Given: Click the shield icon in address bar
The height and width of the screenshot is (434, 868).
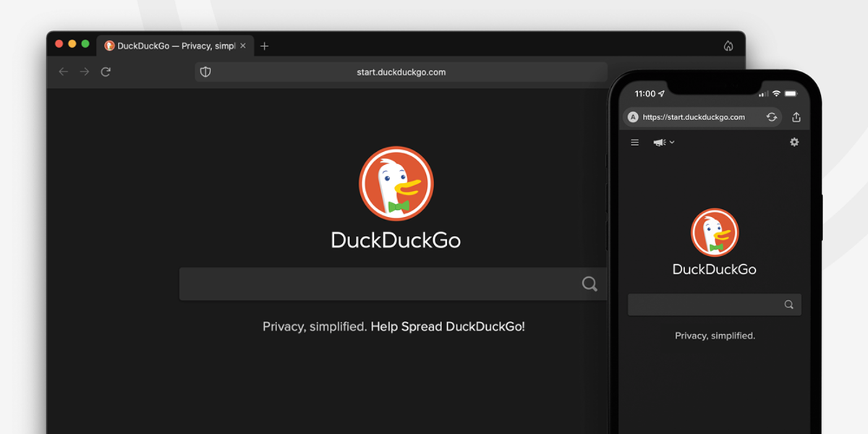Looking at the screenshot, I should [205, 72].
